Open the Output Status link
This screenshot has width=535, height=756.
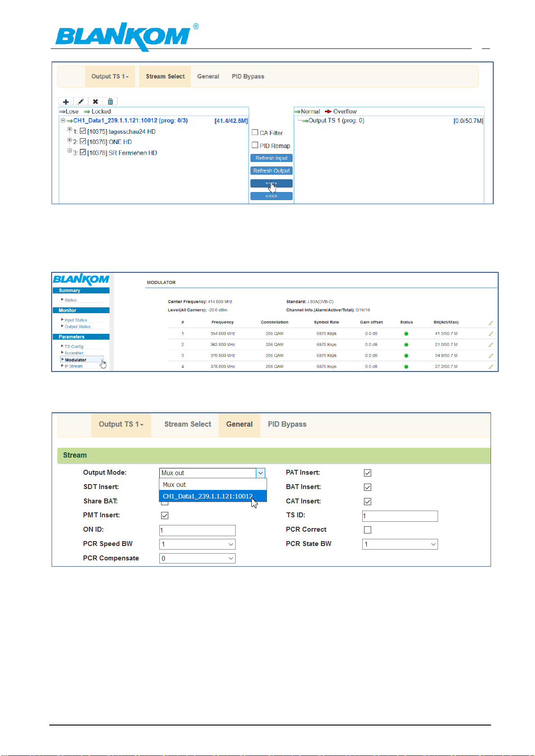pos(78,327)
